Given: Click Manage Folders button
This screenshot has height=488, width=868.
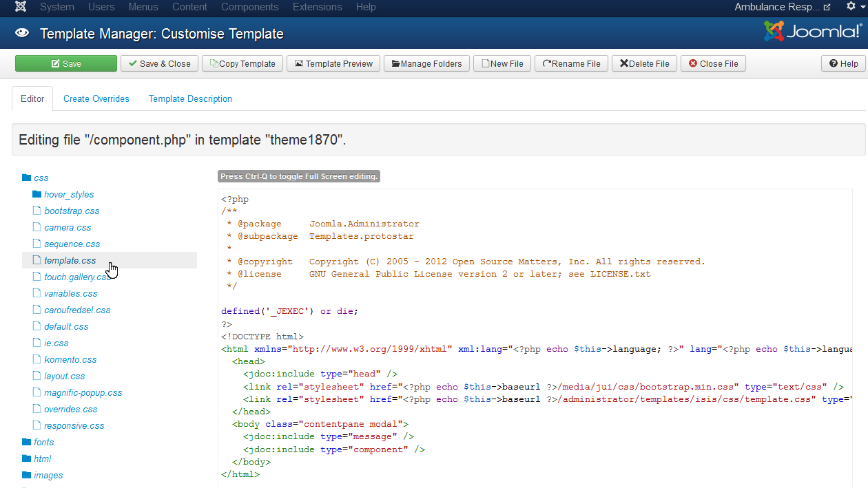Looking at the screenshot, I should 426,63.
